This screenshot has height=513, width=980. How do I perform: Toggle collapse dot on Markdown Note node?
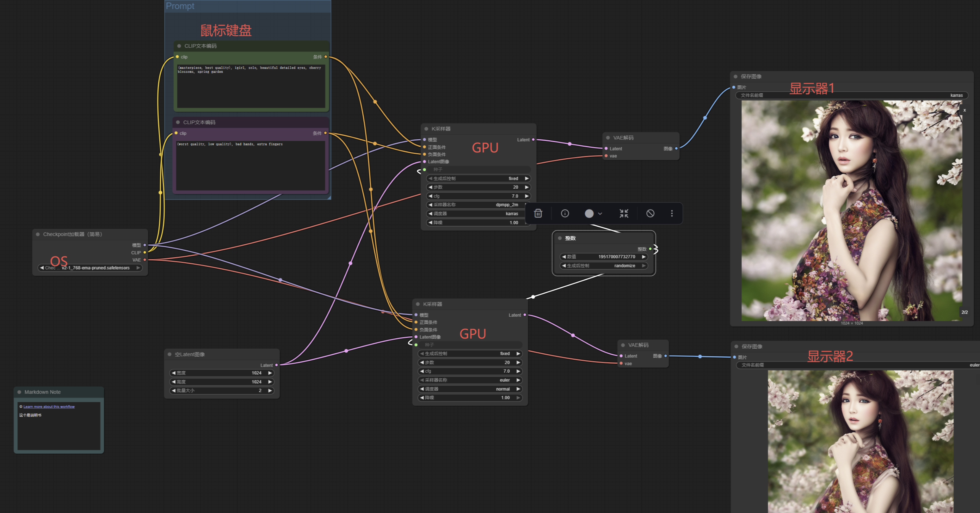pyautogui.click(x=19, y=392)
